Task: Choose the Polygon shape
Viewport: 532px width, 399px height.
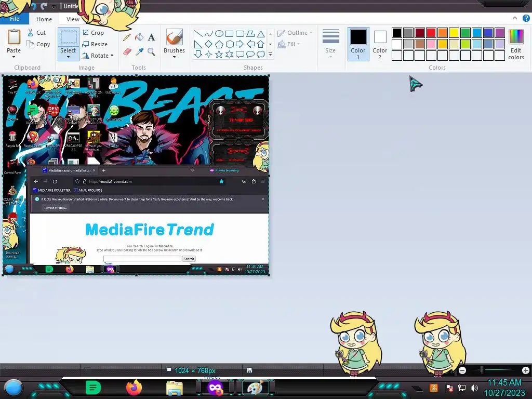Action: (x=250, y=34)
